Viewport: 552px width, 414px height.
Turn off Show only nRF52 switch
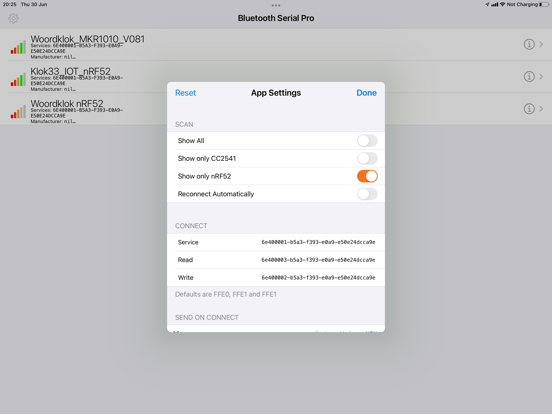coord(367,176)
